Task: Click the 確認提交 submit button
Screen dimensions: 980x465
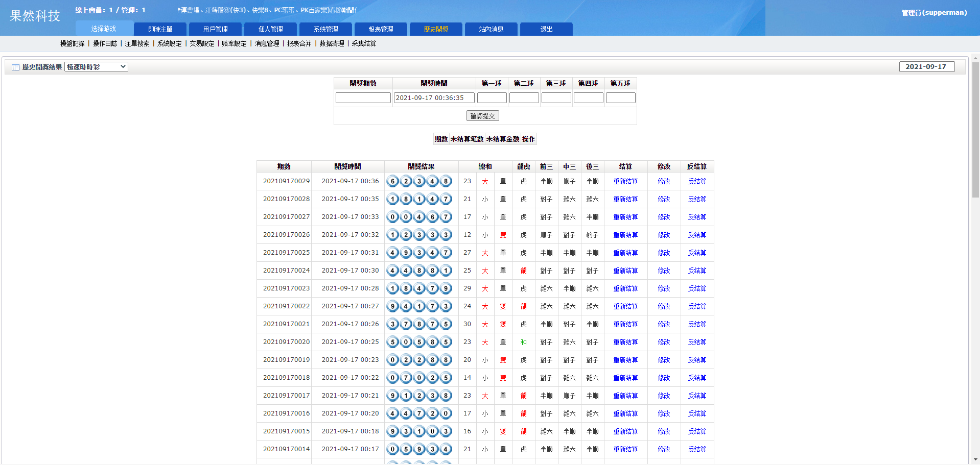Action: [482, 116]
